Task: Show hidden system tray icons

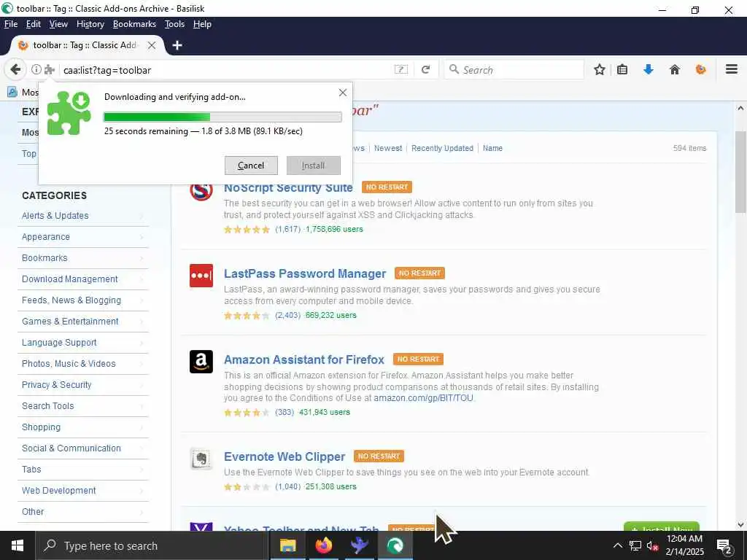Action: (x=617, y=545)
